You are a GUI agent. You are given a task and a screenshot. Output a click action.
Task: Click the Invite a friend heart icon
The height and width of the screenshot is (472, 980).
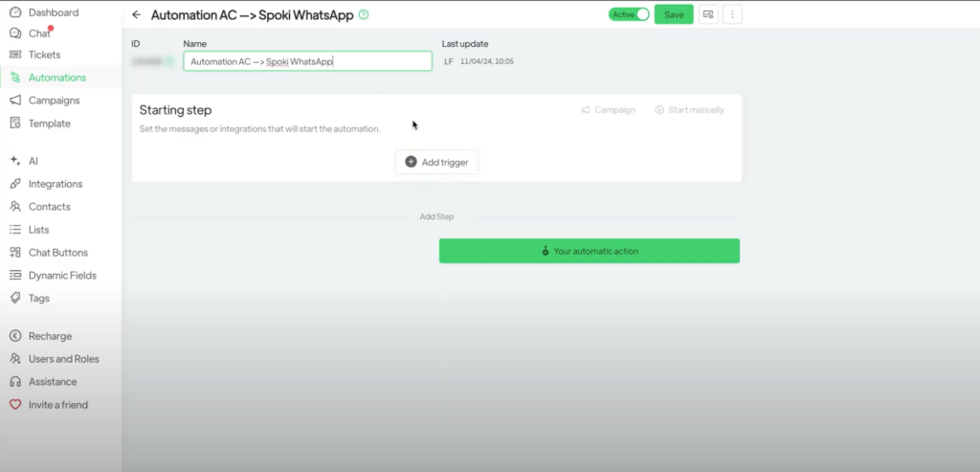coord(14,405)
